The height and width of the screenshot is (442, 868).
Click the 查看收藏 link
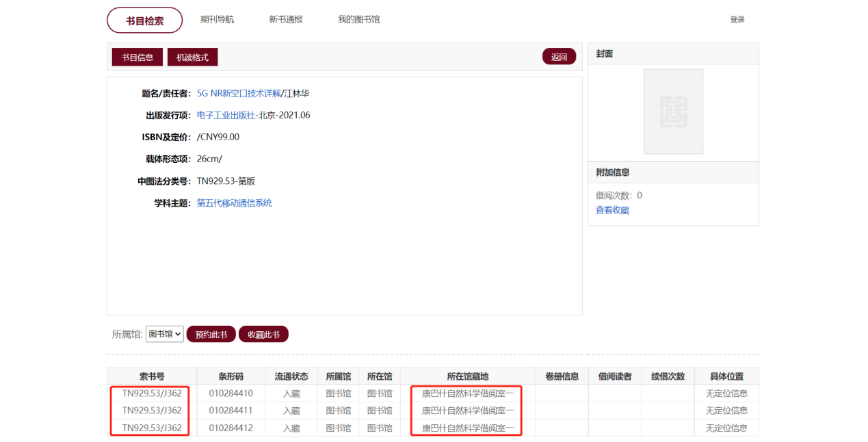612,210
